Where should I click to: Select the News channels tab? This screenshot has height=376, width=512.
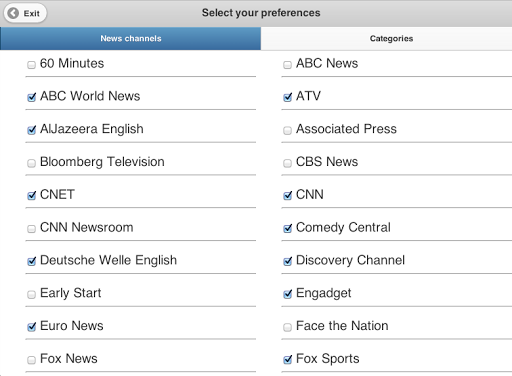coord(130,39)
